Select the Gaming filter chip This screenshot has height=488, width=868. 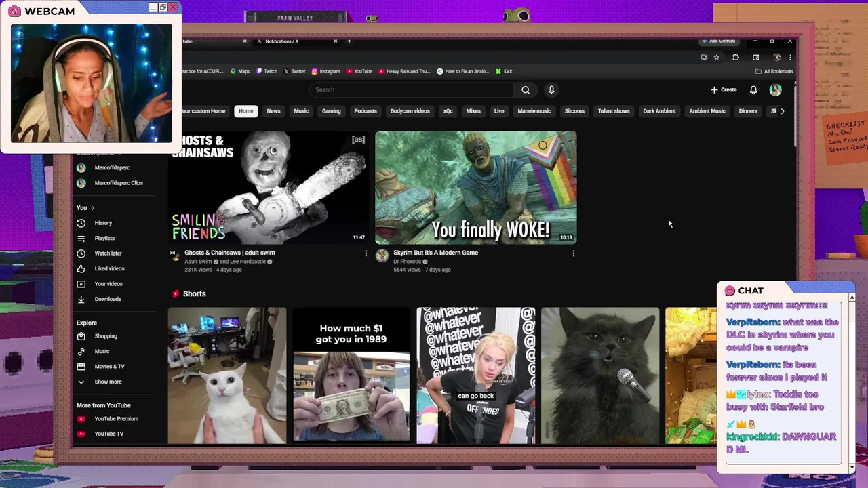click(332, 111)
